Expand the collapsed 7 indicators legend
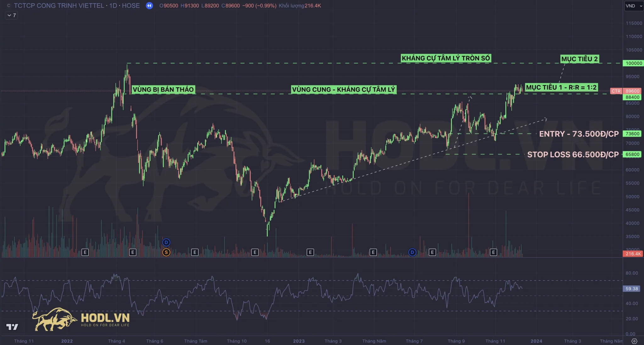The height and width of the screenshot is (345, 644). (x=12, y=15)
